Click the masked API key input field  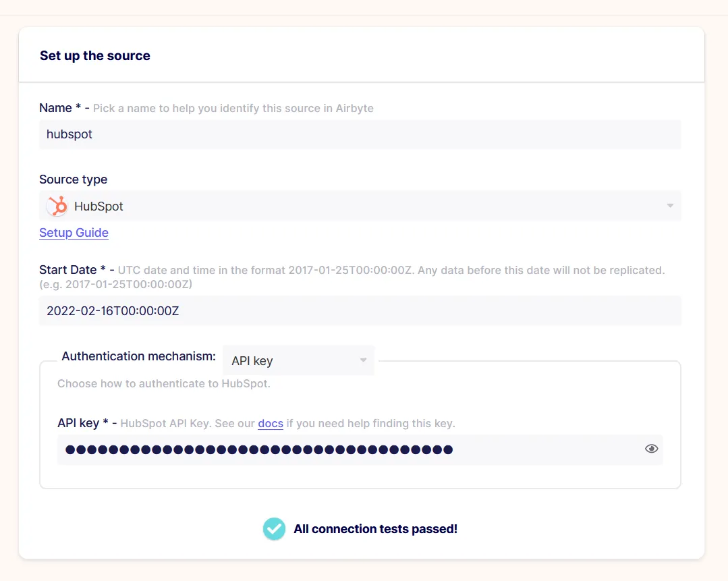360,449
